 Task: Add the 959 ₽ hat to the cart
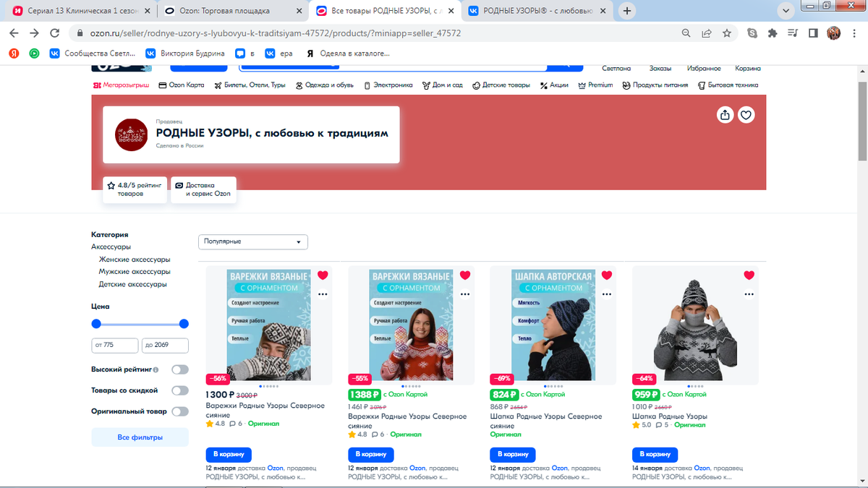click(655, 454)
